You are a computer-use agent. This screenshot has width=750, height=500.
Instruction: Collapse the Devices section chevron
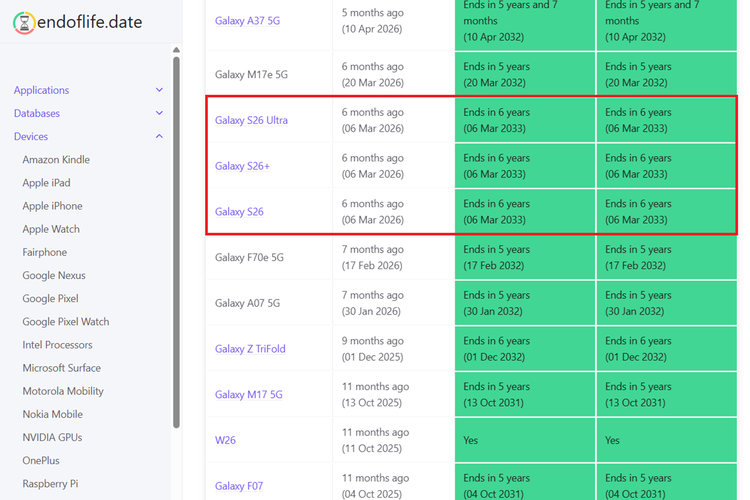click(159, 136)
